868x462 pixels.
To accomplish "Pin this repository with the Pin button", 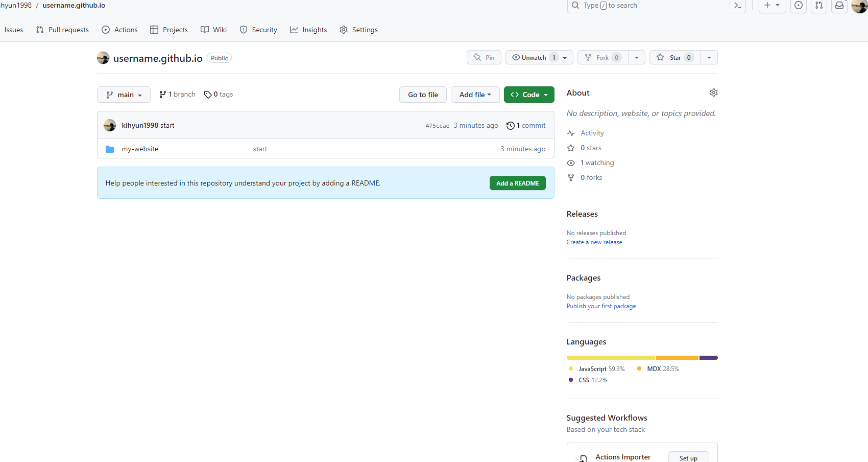I will [x=484, y=57].
